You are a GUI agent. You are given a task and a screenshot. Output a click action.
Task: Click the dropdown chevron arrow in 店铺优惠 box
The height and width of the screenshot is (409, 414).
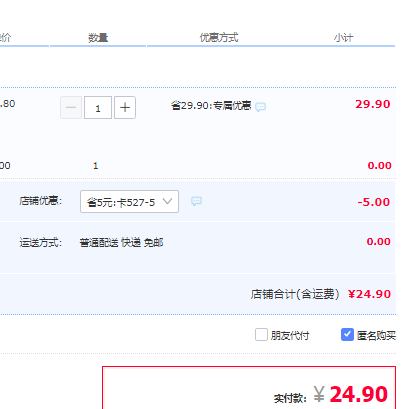coord(167,201)
